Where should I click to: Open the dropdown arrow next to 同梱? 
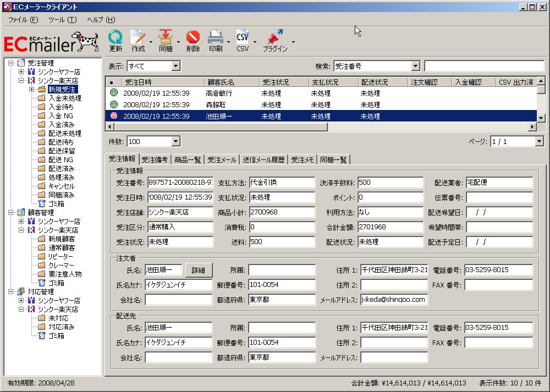click(x=178, y=42)
